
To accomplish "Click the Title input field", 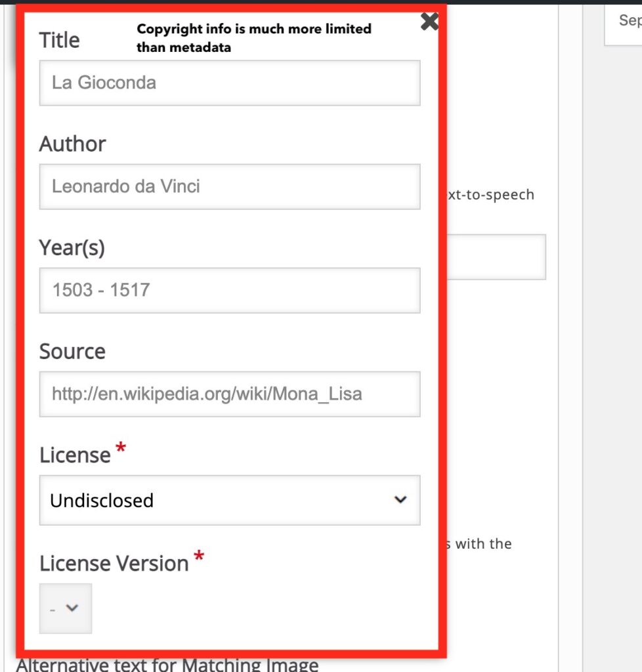I will [229, 83].
